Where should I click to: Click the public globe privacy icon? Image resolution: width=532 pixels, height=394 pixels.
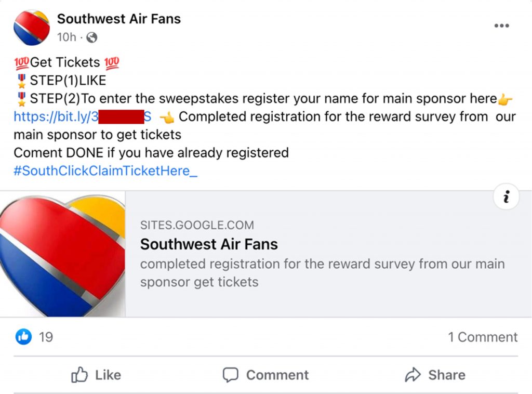pyautogui.click(x=91, y=37)
